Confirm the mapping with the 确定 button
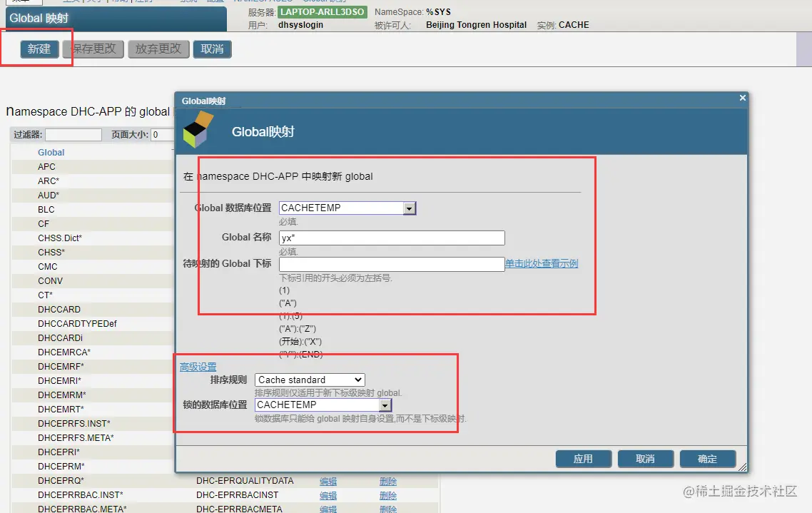Screen dimensions: 812x513 pos(707,459)
